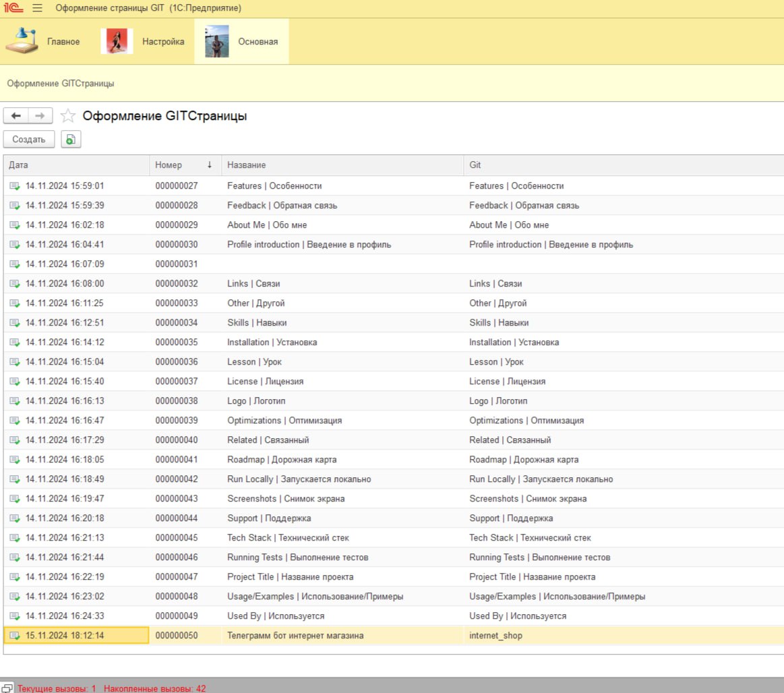
Task: Add page to favorites with star icon
Action: click(x=67, y=116)
